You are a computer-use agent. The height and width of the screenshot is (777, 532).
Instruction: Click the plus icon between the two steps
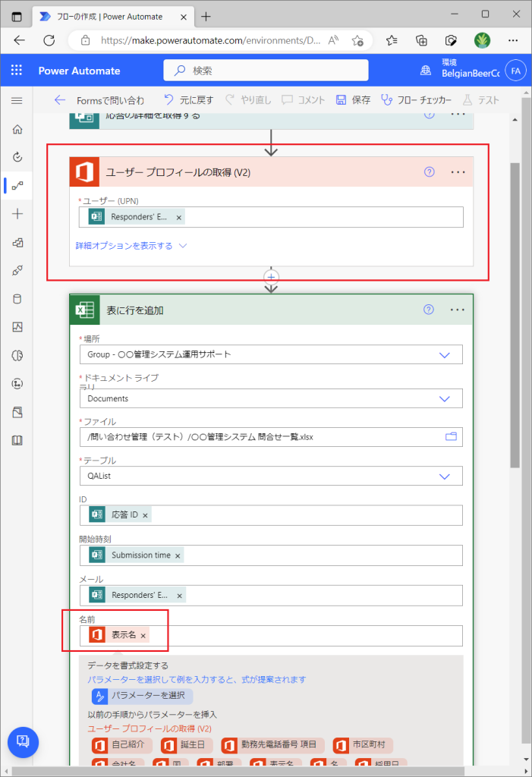pyautogui.click(x=271, y=276)
